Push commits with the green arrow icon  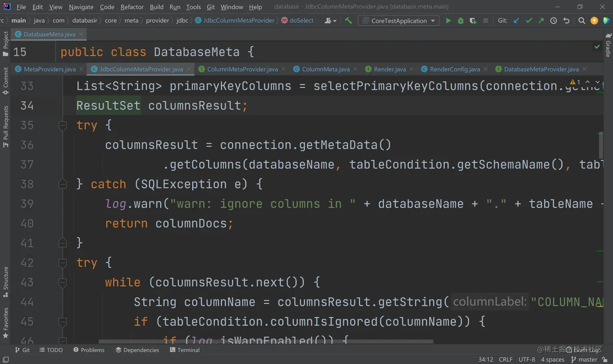541,20
